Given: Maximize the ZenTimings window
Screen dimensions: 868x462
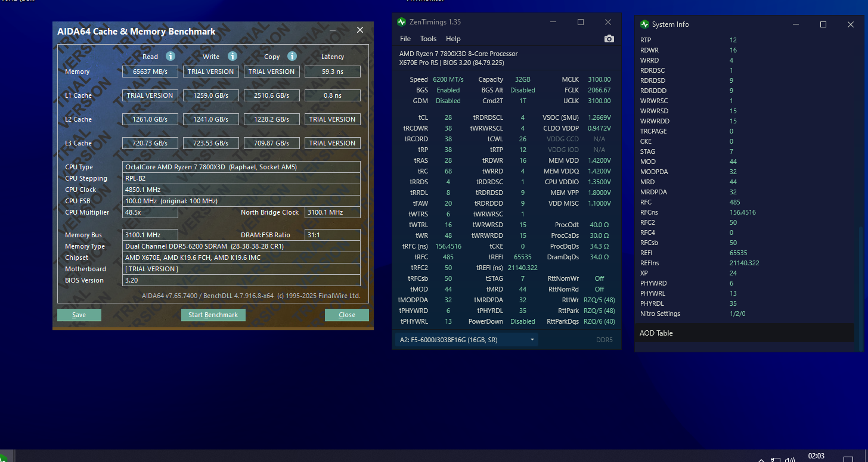Looking at the screenshot, I should (581, 22).
